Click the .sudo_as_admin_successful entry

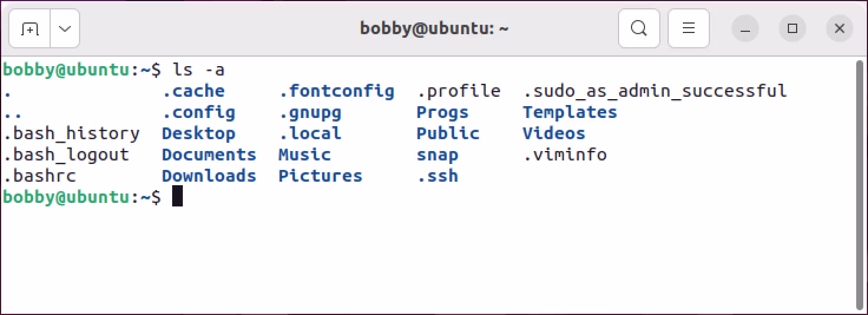pos(655,91)
